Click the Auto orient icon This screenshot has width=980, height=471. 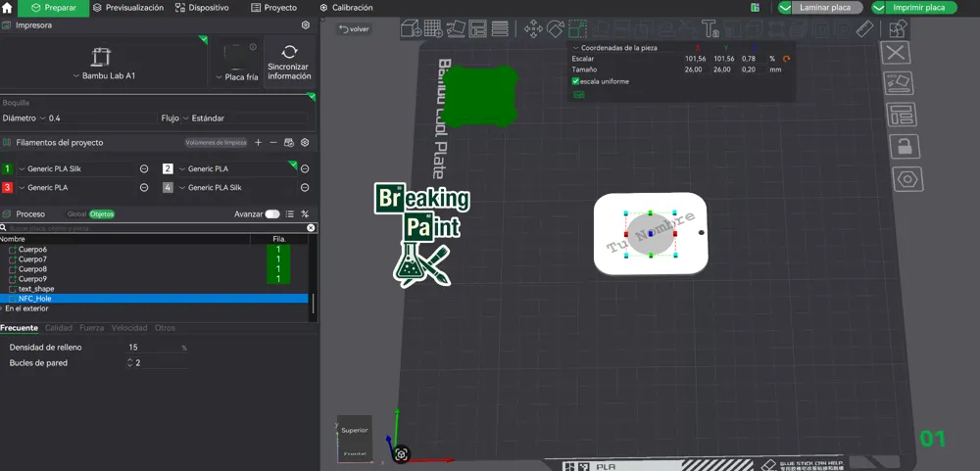tap(455, 28)
